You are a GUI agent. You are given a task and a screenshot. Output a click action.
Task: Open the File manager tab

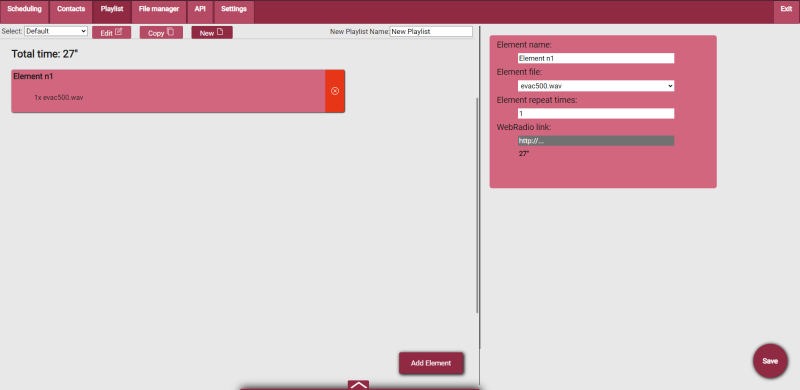159,12
